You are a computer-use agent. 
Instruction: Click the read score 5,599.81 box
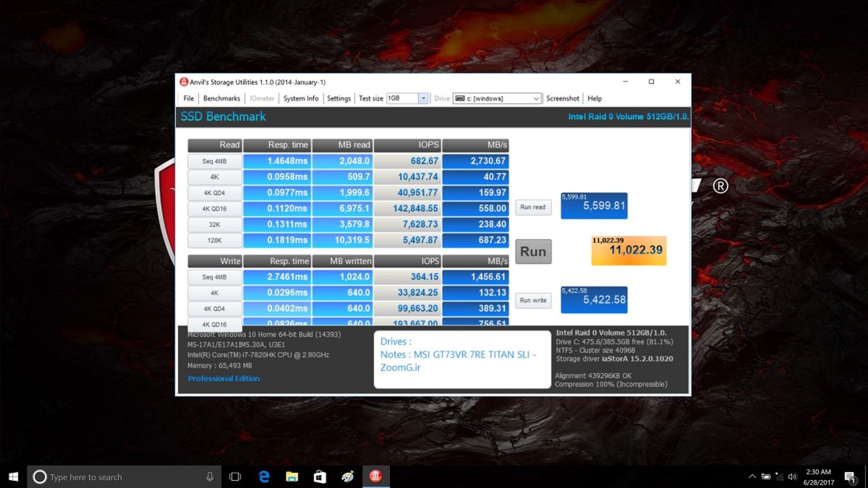pyautogui.click(x=594, y=206)
